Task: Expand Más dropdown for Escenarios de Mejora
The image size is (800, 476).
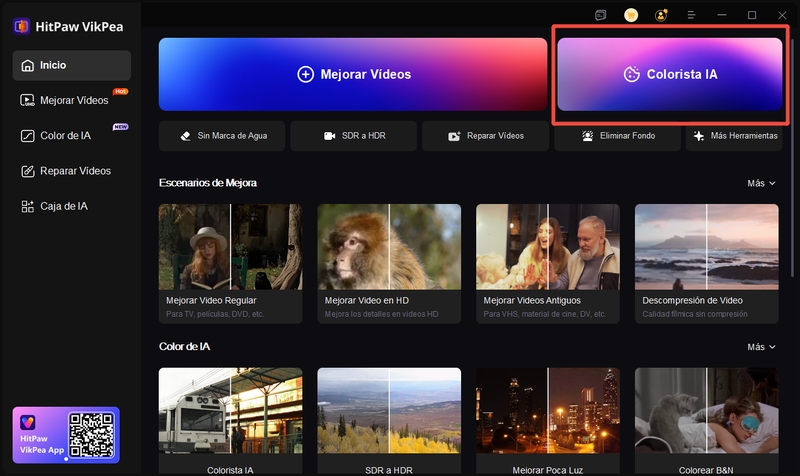Action: [760, 183]
